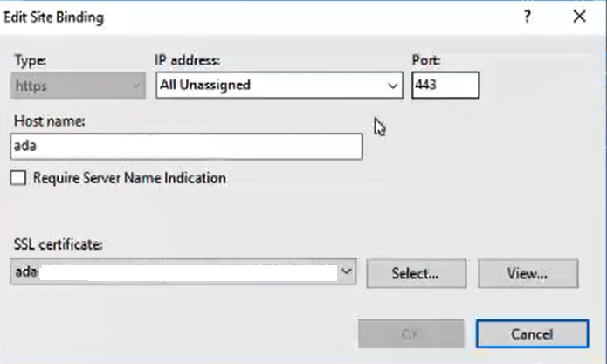Focus the Host name text field
Screen dimensions: 607x364
coord(188,147)
